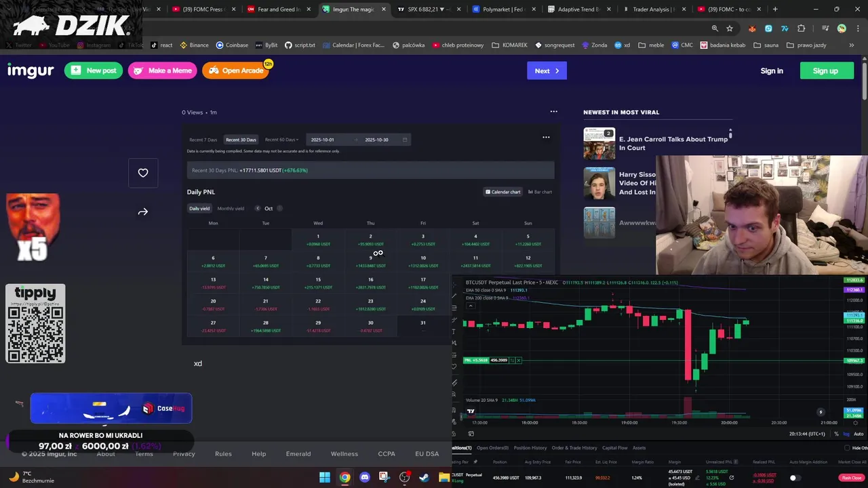Open the chleb proteinowy bookmark folder
This screenshot has height=488, width=868.
[x=457, y=45]
